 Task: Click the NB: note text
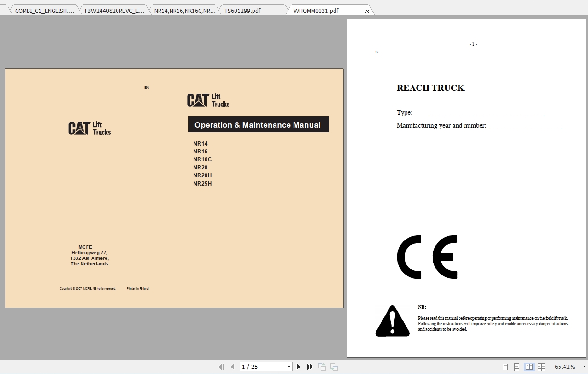click(x=422, y=307)
